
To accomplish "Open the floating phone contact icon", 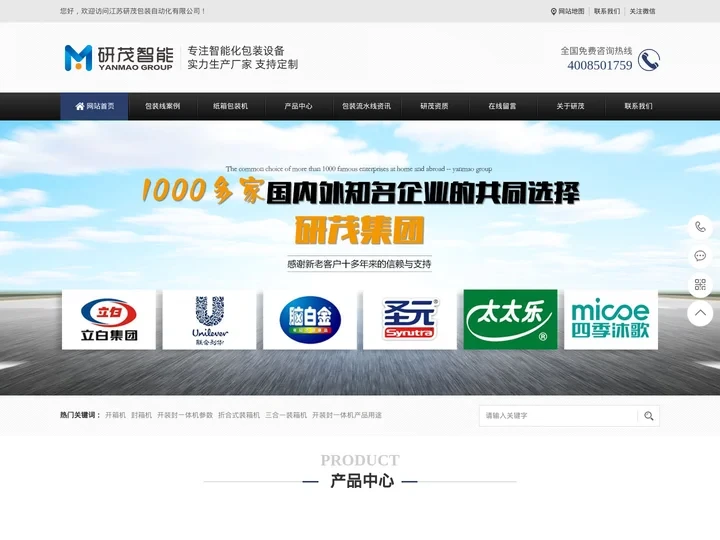I will point(700,226).
